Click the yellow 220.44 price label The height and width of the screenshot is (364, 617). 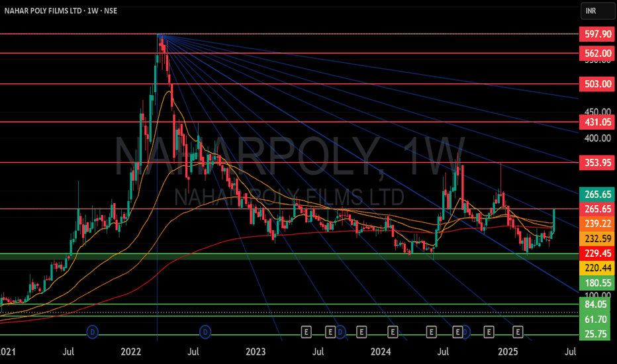pyautogui.click(x=597, y=268)
